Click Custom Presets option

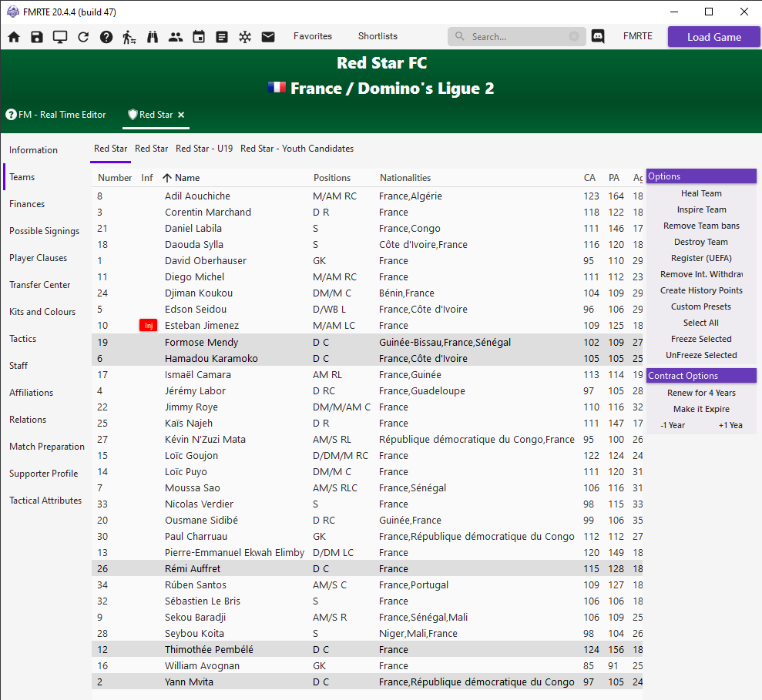click(x=701, y=306)
